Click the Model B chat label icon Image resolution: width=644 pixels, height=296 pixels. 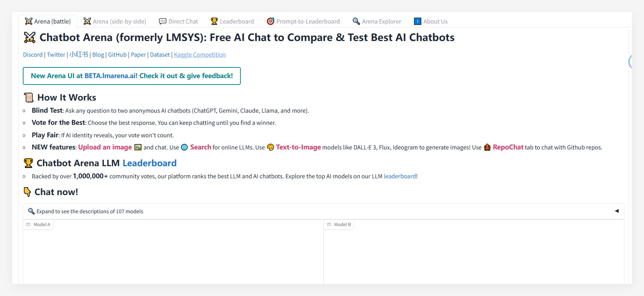pos(329,225)
